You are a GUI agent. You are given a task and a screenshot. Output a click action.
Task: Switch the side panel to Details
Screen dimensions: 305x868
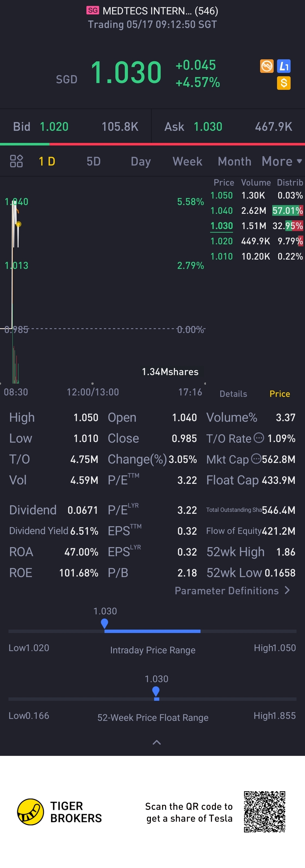[233, 393]
